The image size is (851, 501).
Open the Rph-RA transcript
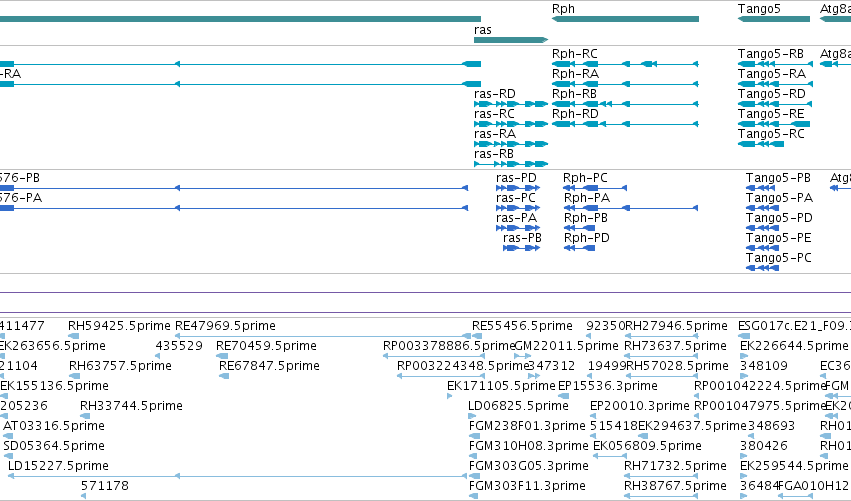pos(575,74)
